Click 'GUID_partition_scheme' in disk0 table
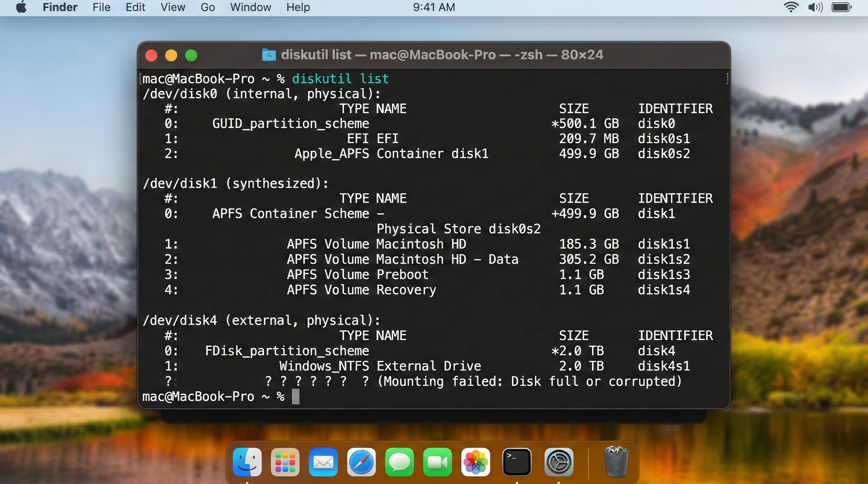The height and width of the screenshot is (484, 868). tap(291, 124)
